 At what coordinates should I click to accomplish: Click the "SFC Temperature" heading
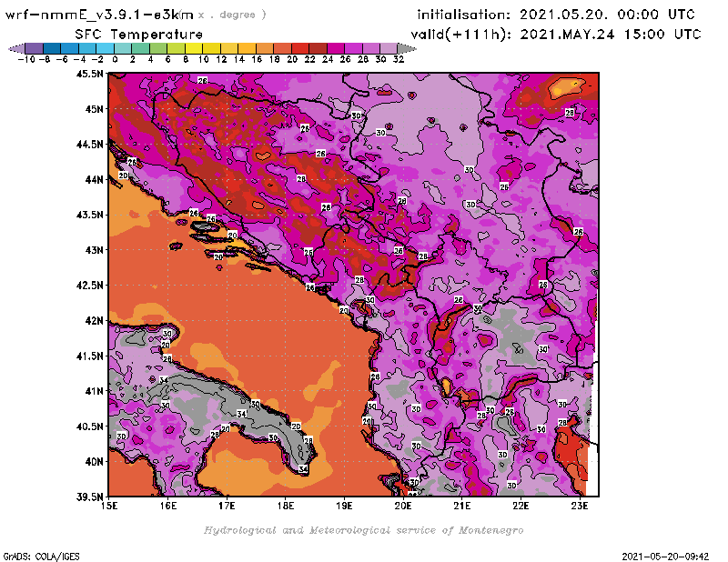point(139,35)
